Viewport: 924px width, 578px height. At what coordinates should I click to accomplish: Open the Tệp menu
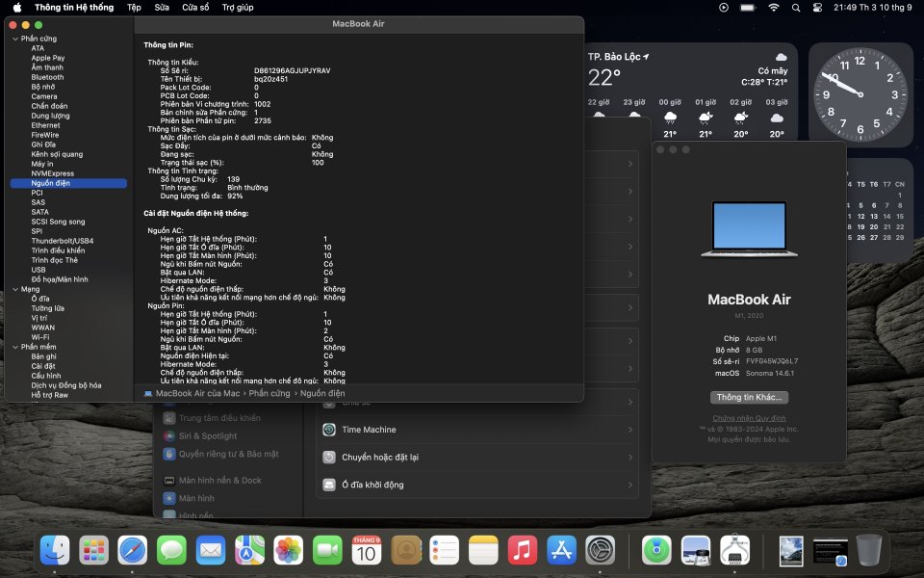[x=134, y=8]
